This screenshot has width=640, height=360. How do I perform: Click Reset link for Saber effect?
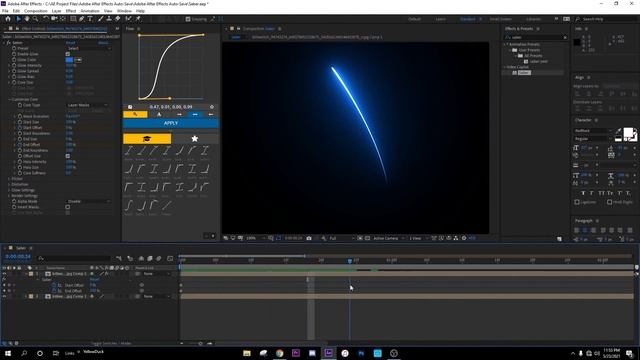tap(71, 42)
